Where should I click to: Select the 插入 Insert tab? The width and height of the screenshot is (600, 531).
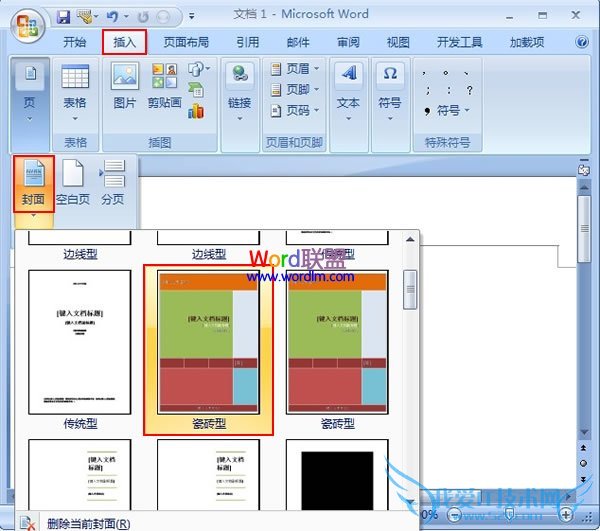click(124, 42)
